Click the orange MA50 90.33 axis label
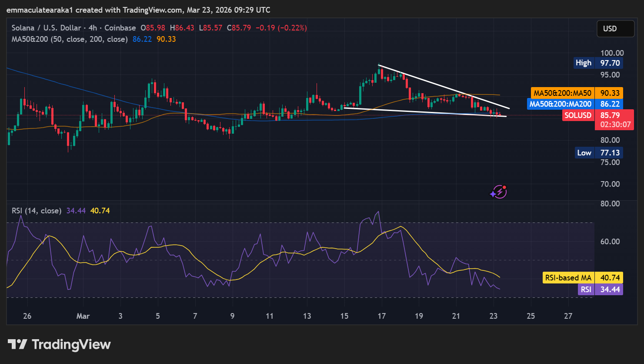The height and width of the screenshot is (364, 644). (x=577, y=93)
